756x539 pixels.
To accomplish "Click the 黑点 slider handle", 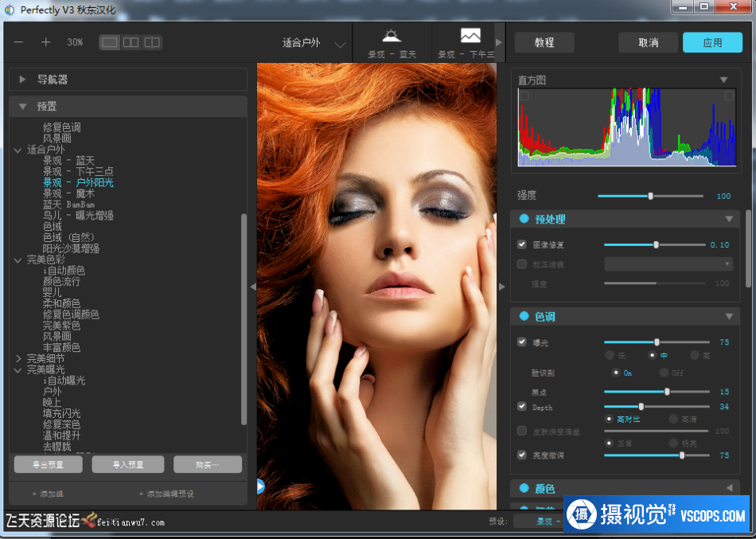I will click(x=668, y=392).
